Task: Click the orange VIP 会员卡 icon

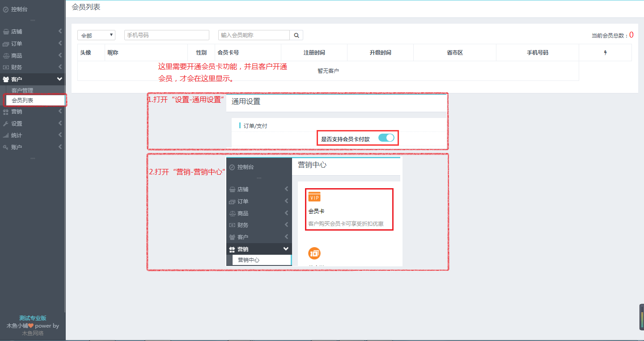Action: [314, 197]
